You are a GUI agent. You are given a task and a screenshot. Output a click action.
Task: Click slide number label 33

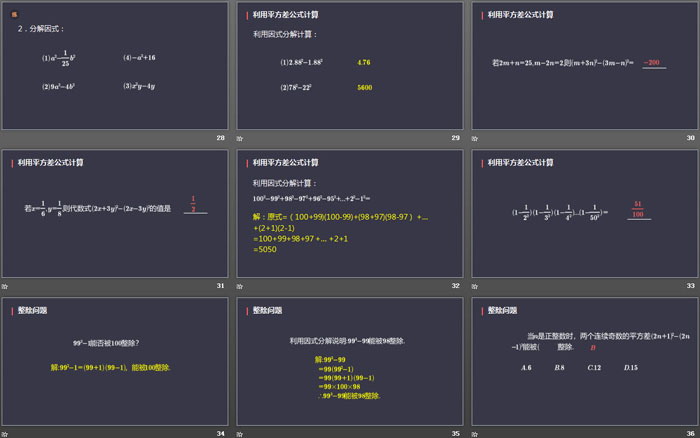pyautogui.click(x=690, y=285)
